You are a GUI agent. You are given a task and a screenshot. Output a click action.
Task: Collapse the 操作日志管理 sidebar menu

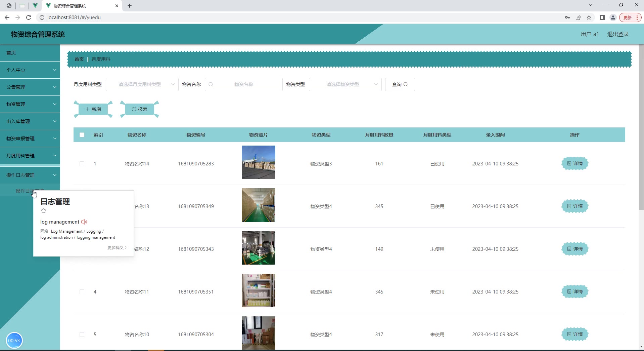[30, 175]
